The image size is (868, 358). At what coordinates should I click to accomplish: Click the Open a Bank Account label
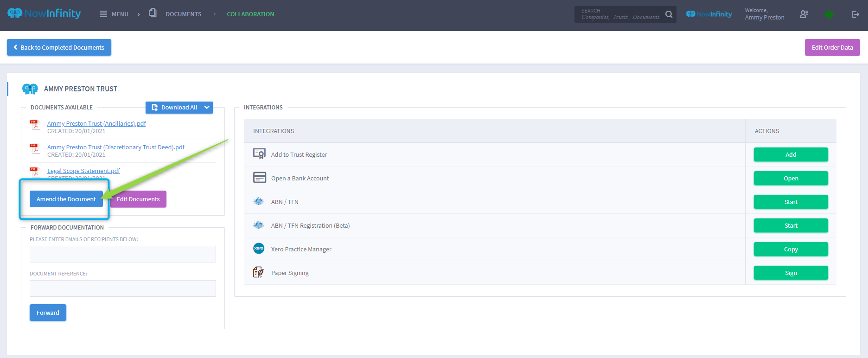(x=300, y=178)
